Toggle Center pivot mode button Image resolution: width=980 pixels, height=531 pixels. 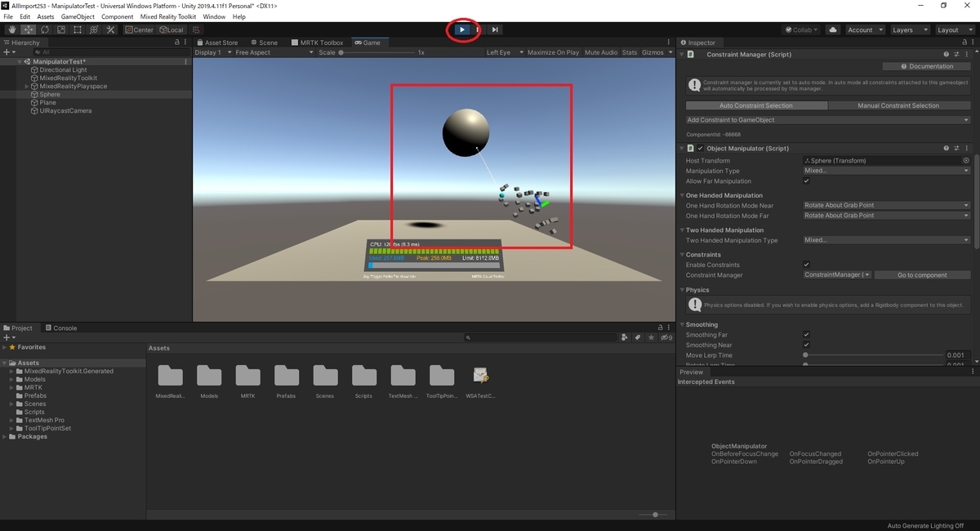pyautogui.click(x=139, y=30)
